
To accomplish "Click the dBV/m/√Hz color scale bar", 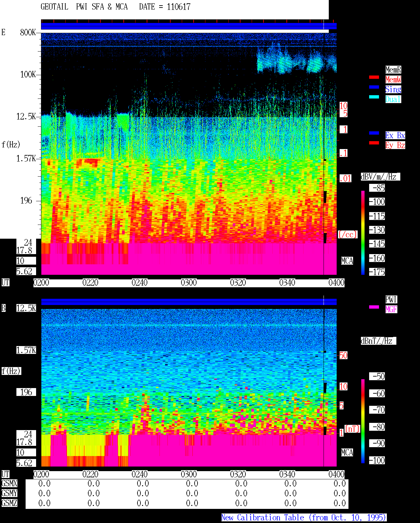I will (x=363, y=232).
